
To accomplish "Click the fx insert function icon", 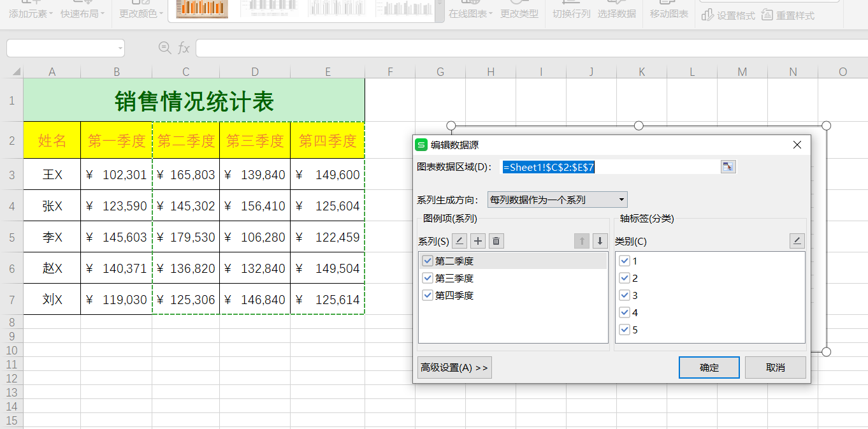I will tap(184, 48).
